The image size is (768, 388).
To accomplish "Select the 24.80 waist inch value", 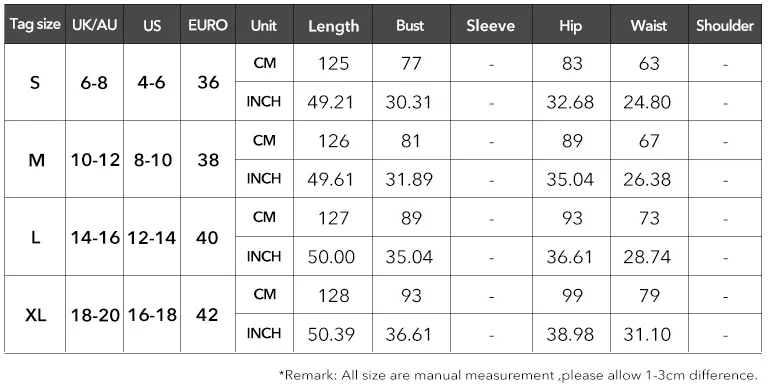I will click(648, 102).
